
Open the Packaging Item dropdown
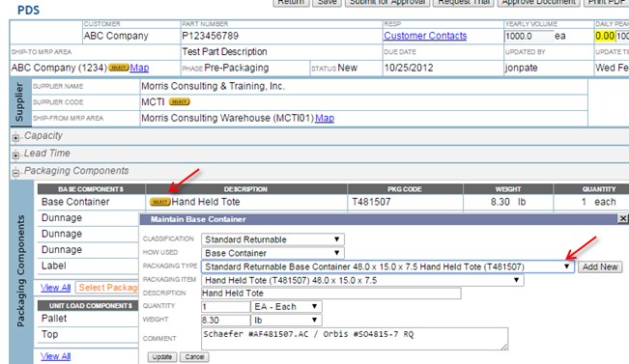point(362,280)
